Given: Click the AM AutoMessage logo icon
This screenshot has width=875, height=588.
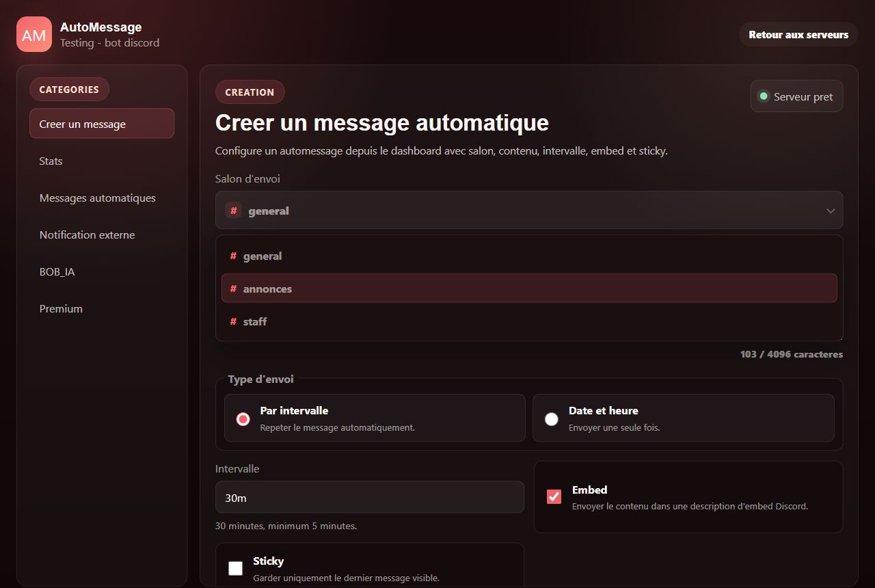Looking at the screenshot, I should [34, 34].
